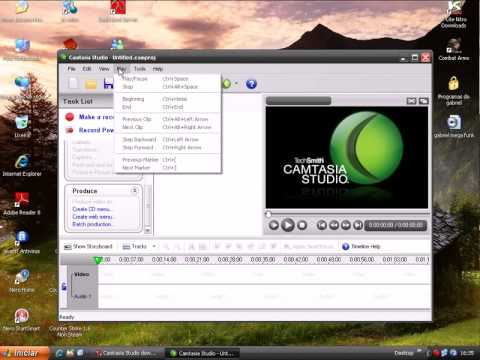480x360 pixels.
Task: Click the timeline ruler at 0:00:42.00
Action: (296, 259)
